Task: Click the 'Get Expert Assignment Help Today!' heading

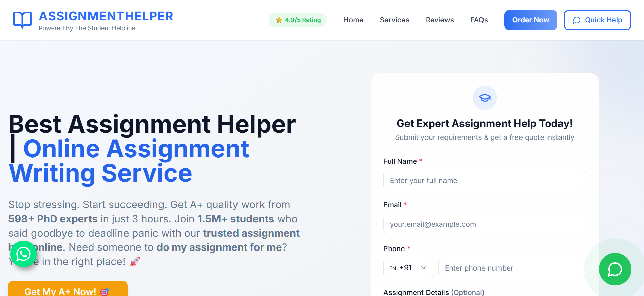Action: (x=485, y=123)
